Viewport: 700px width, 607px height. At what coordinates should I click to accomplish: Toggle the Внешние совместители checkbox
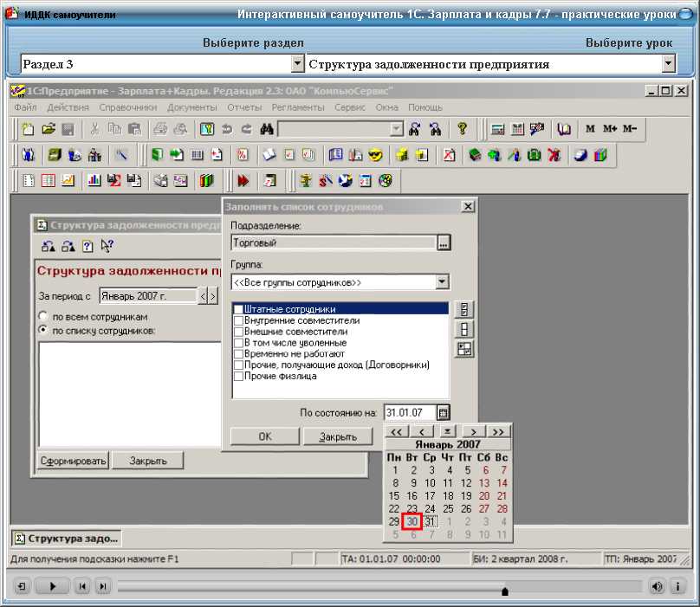238,332
